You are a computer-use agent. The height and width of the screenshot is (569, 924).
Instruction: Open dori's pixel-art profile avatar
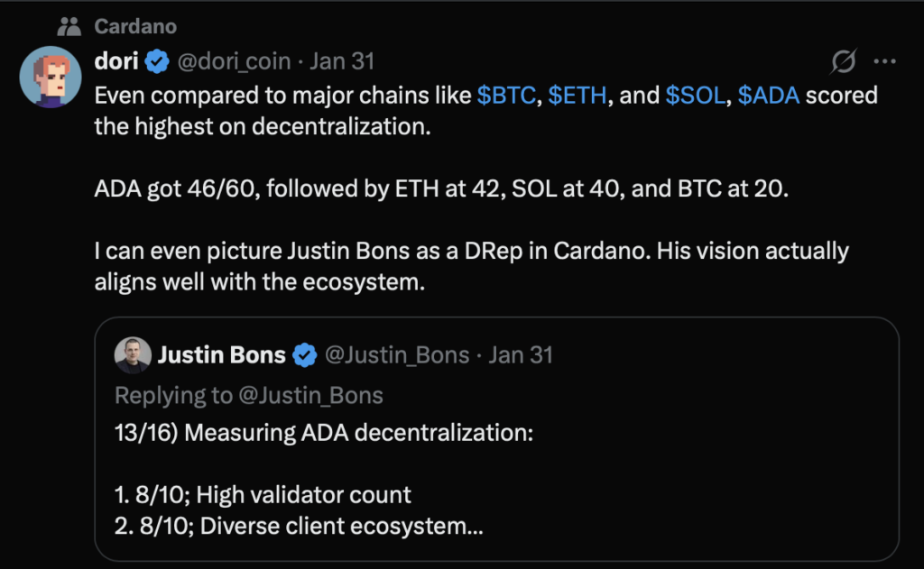click(x=51, y=76)
